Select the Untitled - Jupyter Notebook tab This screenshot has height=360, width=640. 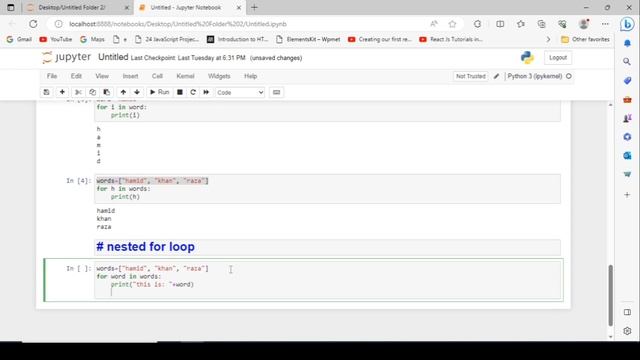[186, 7]
